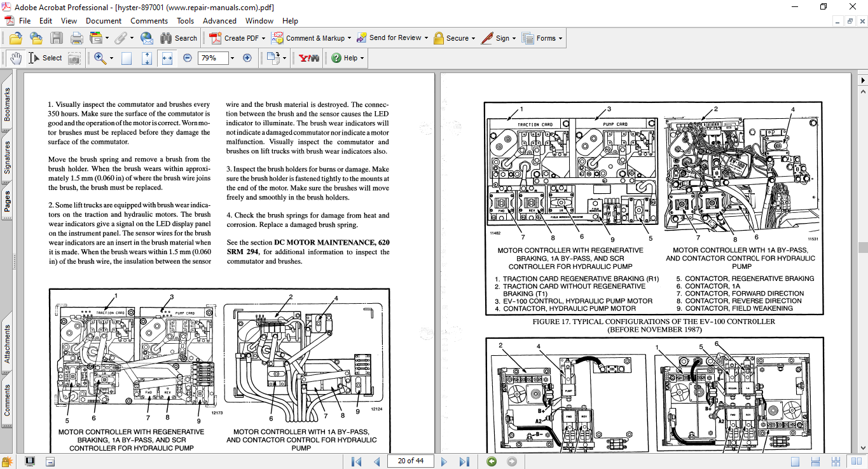This screenshot has width=868, height=469.
Task: Click the Snapshot tool camera icon
Action: 74,58
